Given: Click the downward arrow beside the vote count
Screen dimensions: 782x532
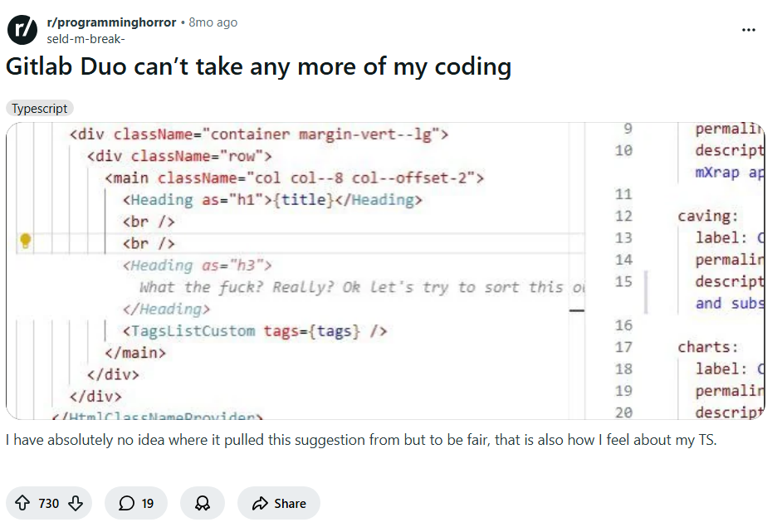Looking at the screenshot, I should 76,503.
